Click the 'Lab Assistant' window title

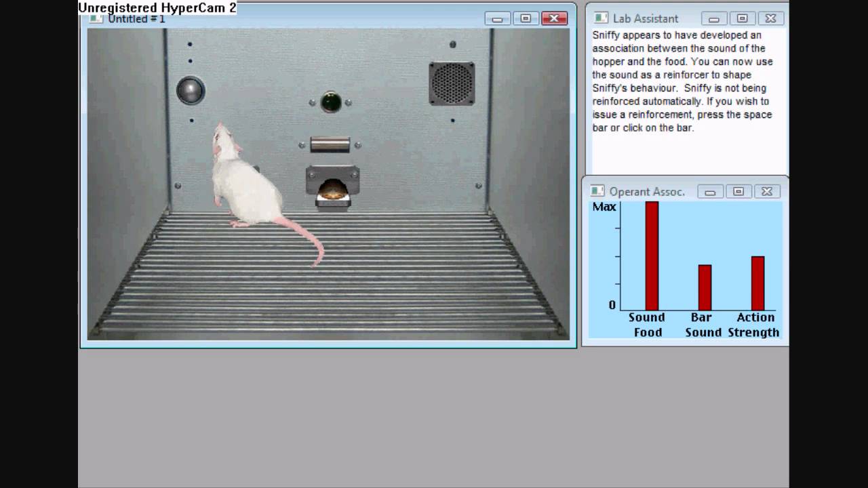click(x=646, y=18)
